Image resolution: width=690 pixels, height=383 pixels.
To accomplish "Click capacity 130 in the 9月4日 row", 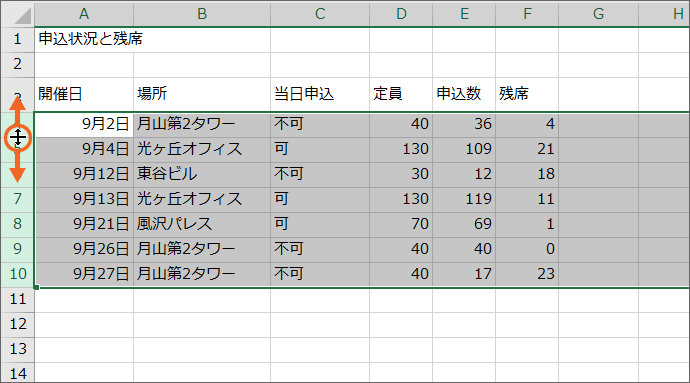I will 401,149.
